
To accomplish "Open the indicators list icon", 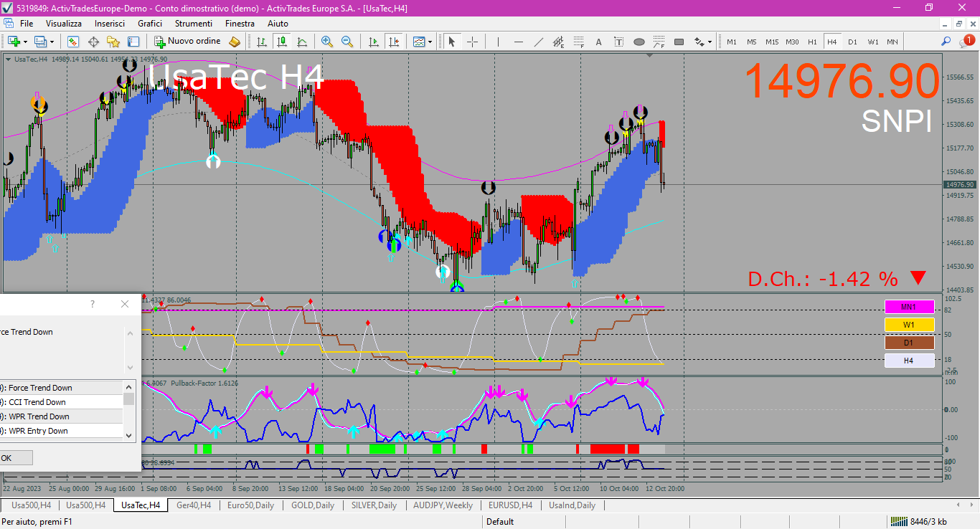I will 419,42.
